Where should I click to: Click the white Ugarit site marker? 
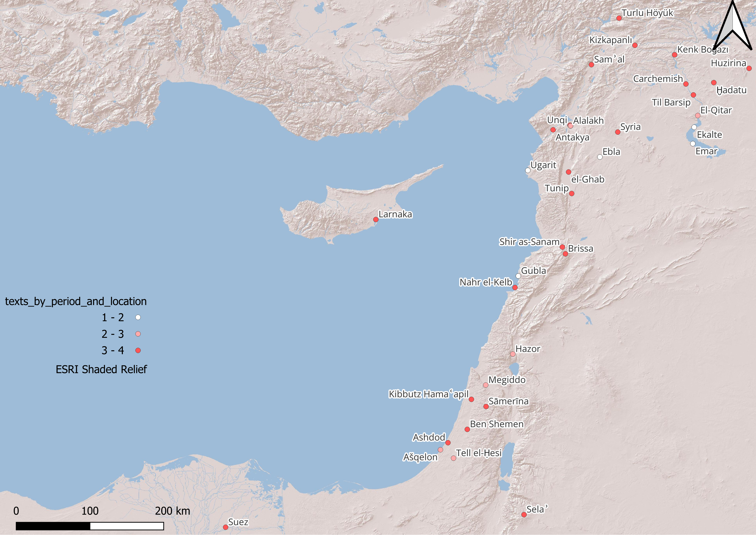(x=528, y=170)
